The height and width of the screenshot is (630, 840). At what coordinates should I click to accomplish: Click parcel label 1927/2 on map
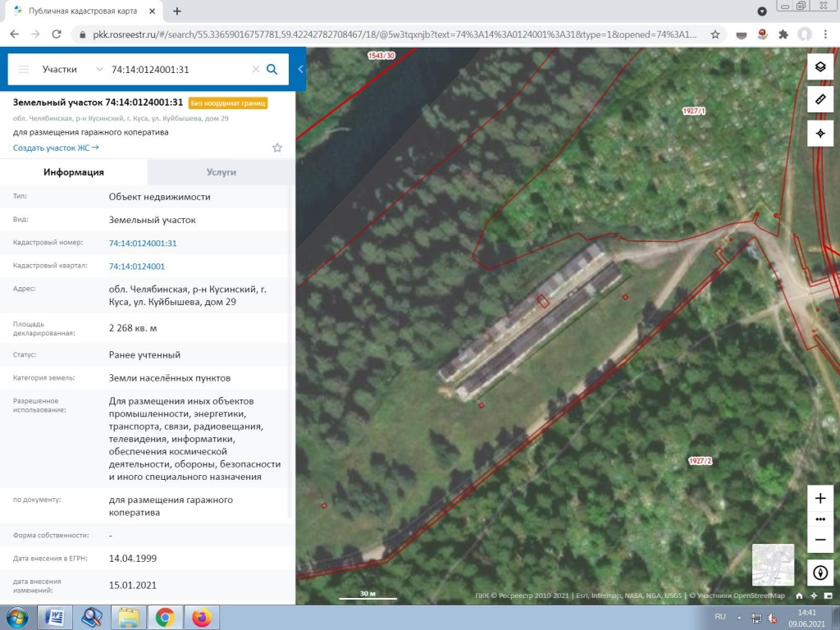(700, 461)
